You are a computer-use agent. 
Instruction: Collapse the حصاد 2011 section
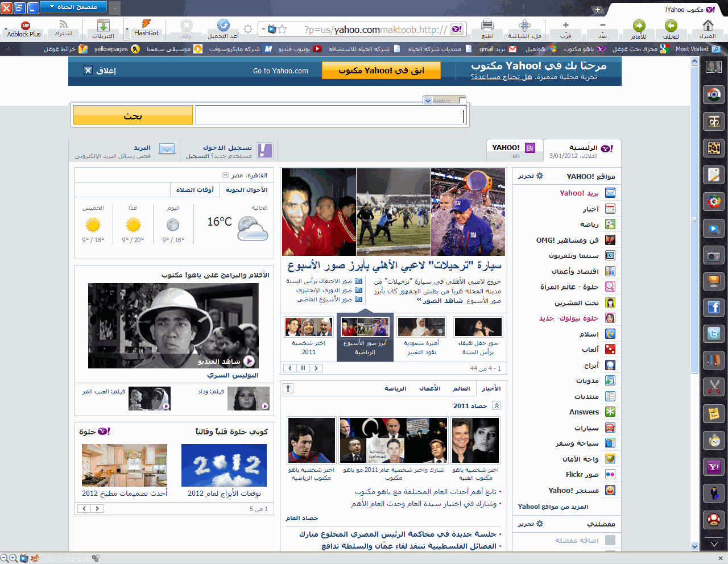tap(497, 405)
